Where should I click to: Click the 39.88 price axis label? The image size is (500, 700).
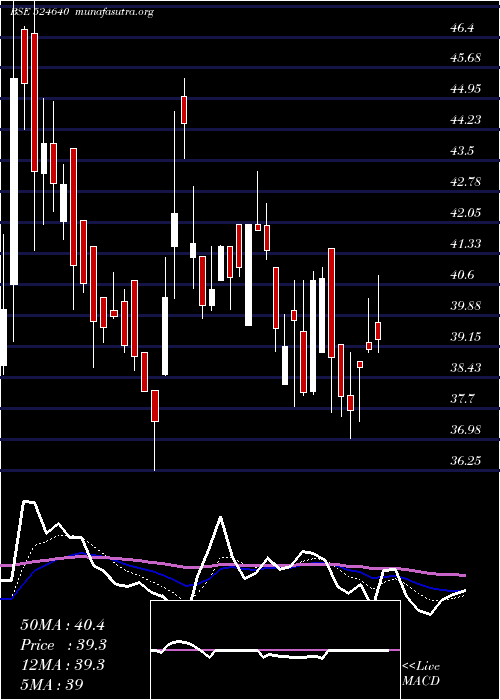(x=466, y=306)
